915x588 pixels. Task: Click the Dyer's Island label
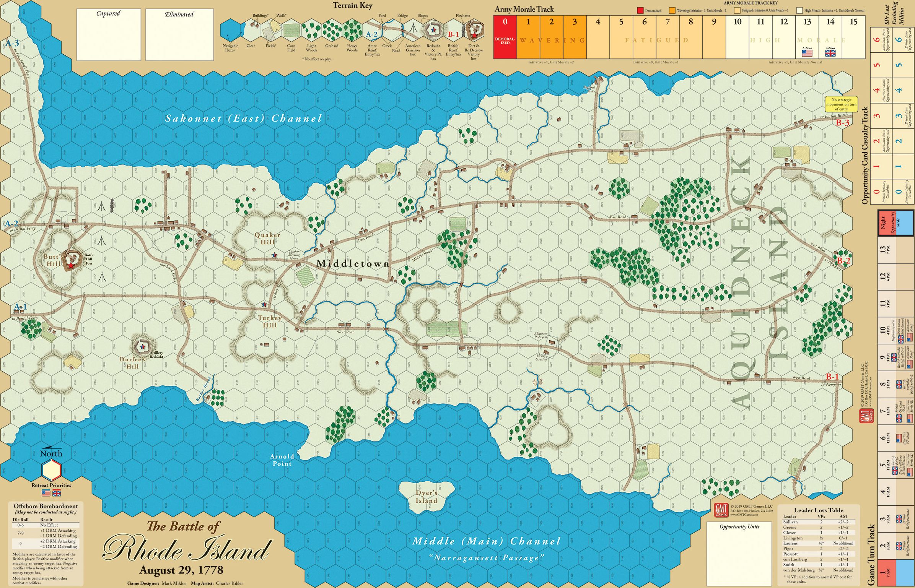(x=426, y=497)
